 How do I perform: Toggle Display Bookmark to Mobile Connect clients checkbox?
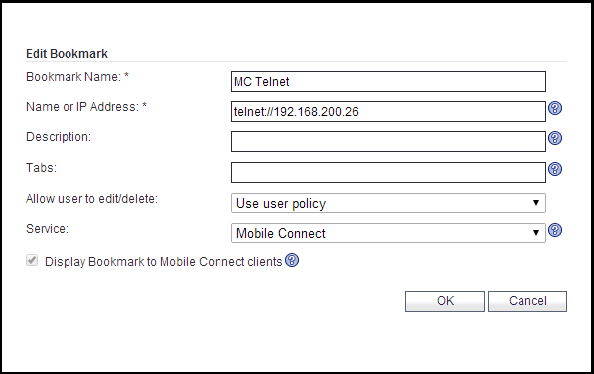32,260
